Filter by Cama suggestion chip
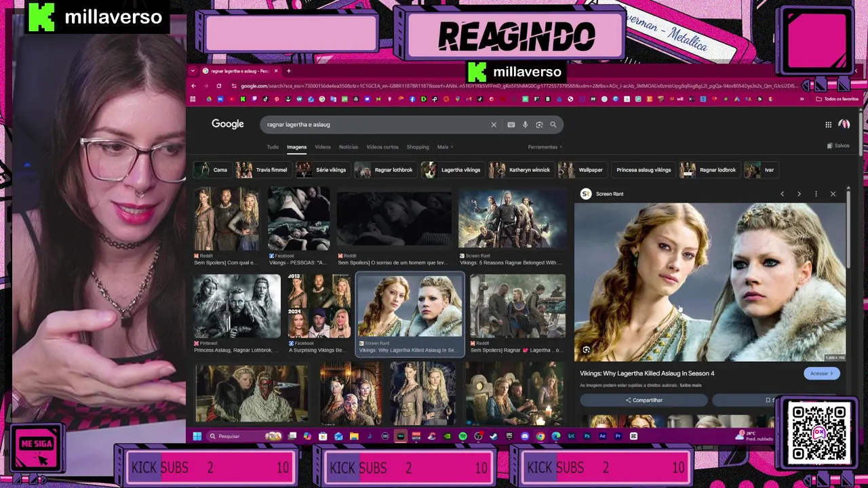This screenshot has width=868, height=488. click(x=212, y=170)
